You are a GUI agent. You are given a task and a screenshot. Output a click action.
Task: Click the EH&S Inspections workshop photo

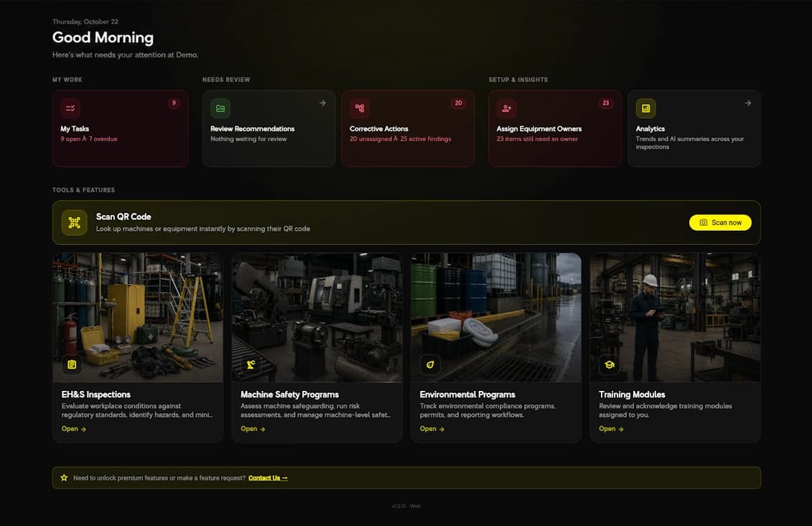click(x=138, y=317)
